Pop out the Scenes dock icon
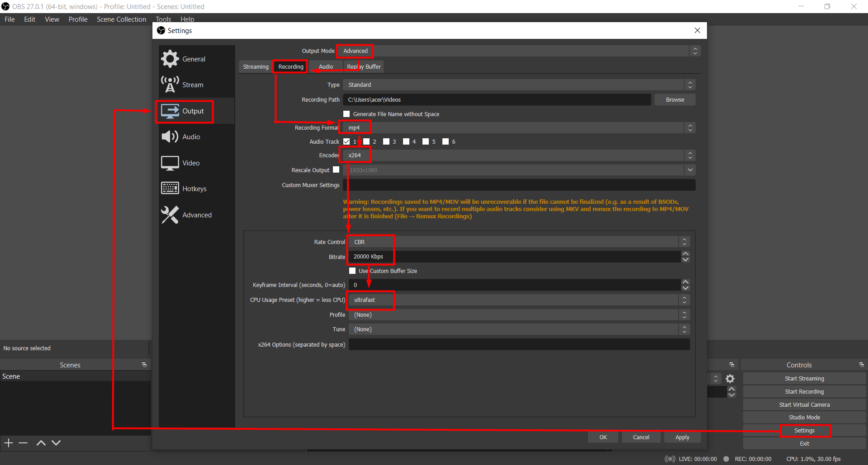Viewport: 868px width, 465px height. pos(144,365)
